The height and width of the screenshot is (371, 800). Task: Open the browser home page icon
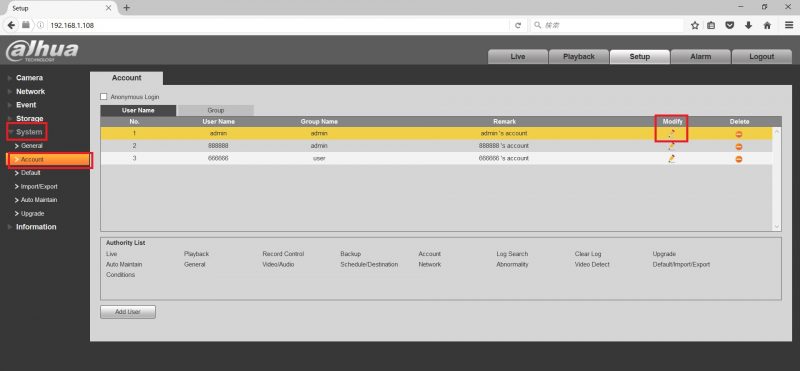pos(767,25)
